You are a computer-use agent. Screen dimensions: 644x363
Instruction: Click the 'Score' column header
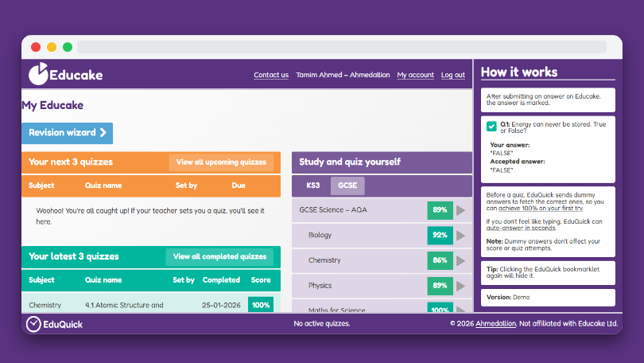coord(261,280)
